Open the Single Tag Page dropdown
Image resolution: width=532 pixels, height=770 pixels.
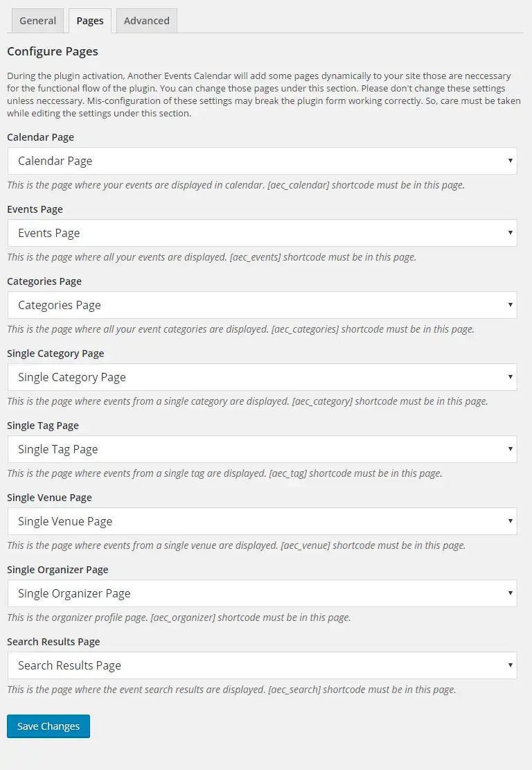click(x=262, y=449)
